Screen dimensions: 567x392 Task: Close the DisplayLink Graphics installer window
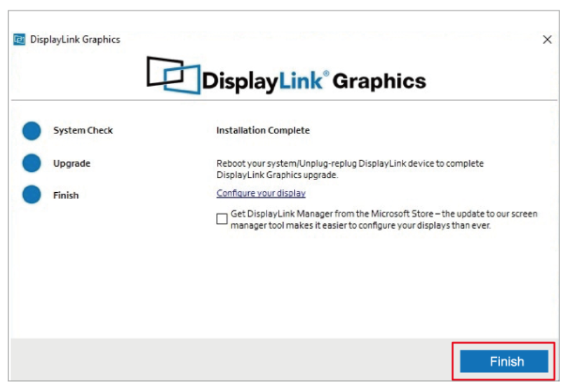tap(547, 39)
